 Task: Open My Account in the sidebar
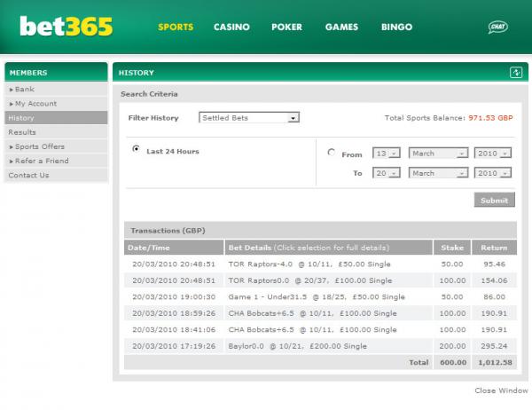[x=35, y=103]
